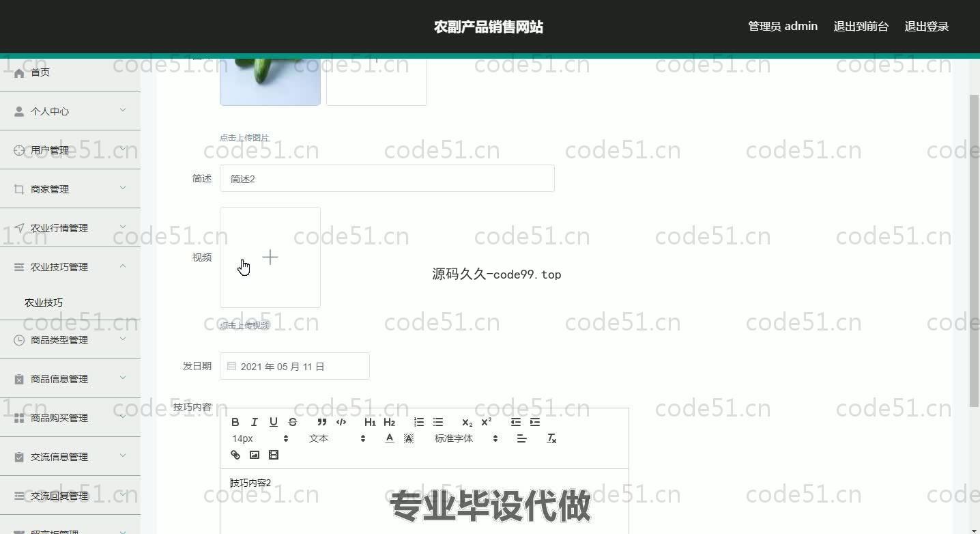This screenshot has width=980, height=534.
Task: Insert an image in the editor
Action: pyautogui.click(x=255, y=455)
